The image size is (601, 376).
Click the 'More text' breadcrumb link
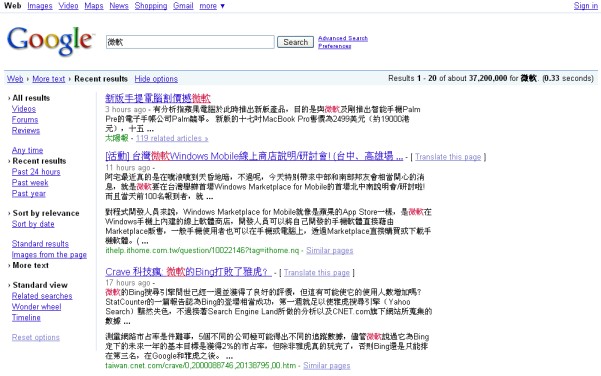point(49,79)
